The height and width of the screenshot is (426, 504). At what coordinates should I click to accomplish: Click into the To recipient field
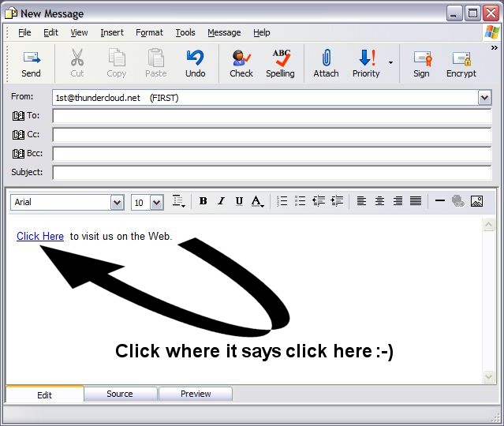click(272, 116)
